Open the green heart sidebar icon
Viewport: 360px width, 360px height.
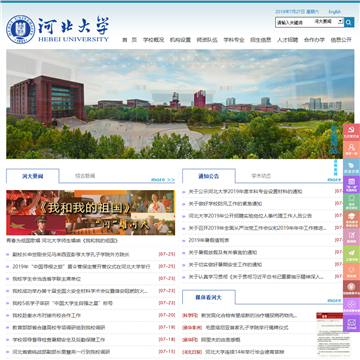pyautogui.click(x=351, y=201)
